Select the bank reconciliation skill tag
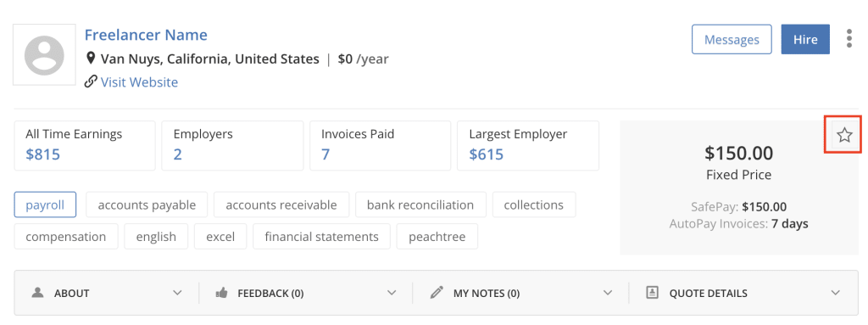This screenshot has height=325, width=868. point(420,205)
